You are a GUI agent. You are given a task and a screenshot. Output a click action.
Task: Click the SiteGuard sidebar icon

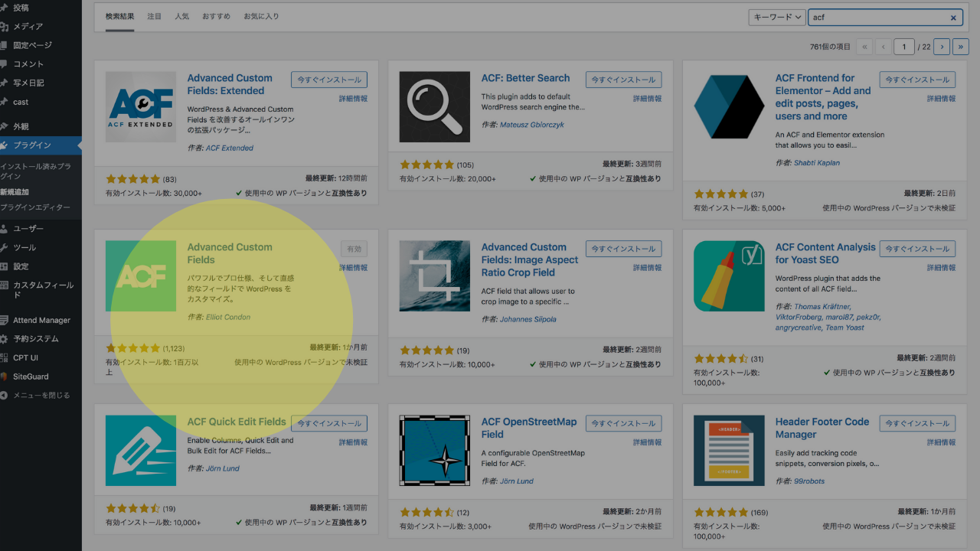pyautogui.click(x=4, y=377)
